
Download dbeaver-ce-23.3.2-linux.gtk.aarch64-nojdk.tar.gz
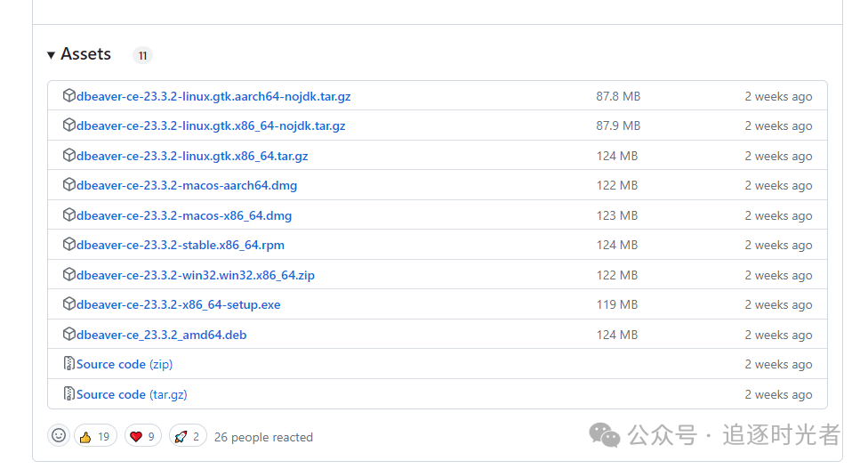click(x=213, y=96)
